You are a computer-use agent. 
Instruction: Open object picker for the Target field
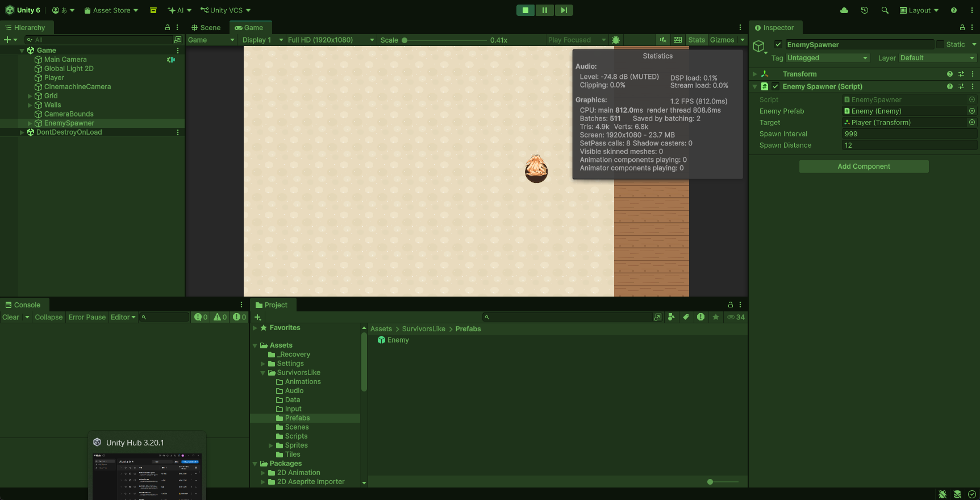972,123
